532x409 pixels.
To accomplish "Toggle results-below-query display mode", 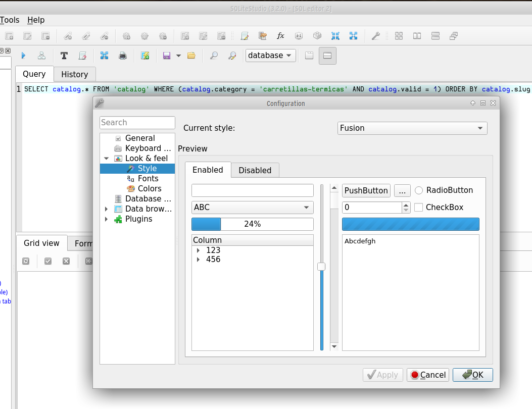I will (327, 56).
